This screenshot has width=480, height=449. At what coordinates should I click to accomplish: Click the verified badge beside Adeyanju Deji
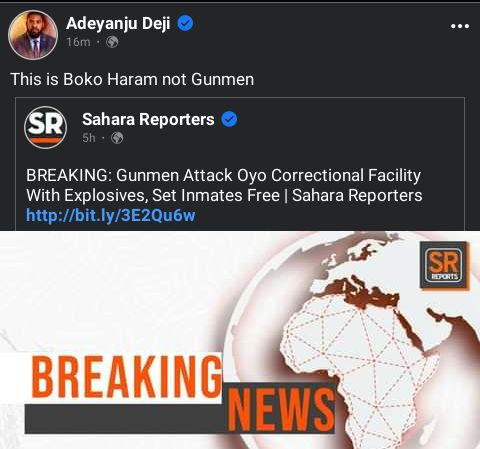click(x=185, y=24)
